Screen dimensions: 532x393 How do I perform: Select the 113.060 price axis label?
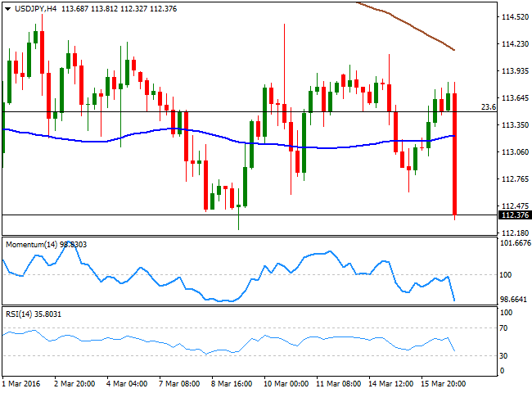[x=515, y=152]
